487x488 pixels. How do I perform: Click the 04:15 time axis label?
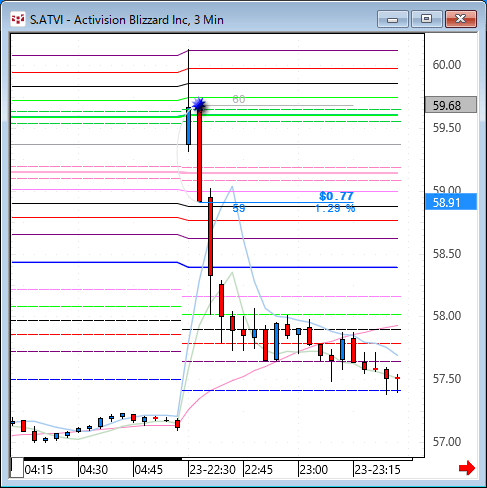click(39, 470)
